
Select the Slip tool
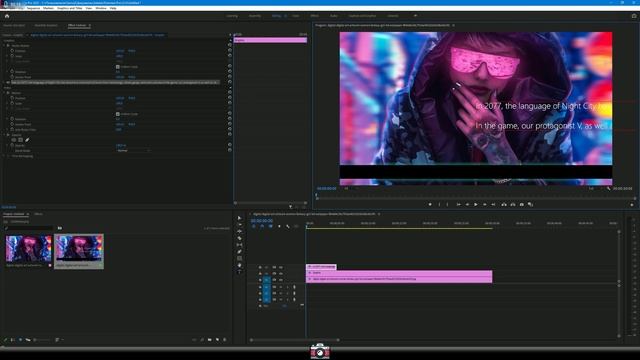[x=239, y=245]
